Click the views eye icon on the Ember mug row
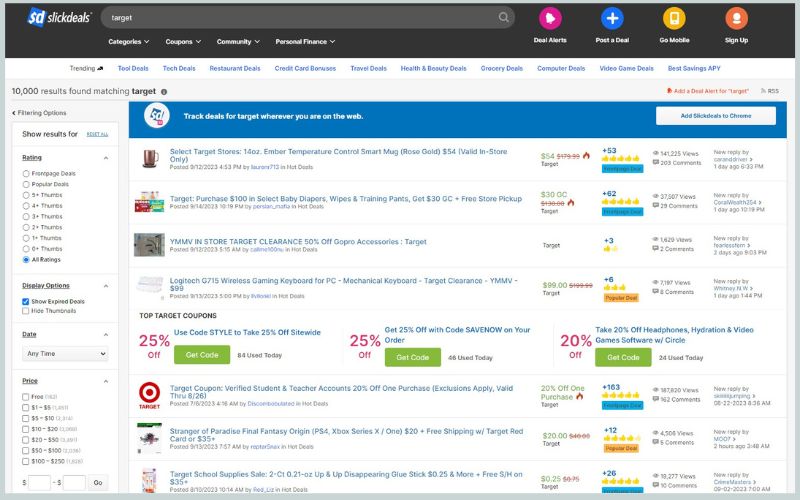Screen dimensions: 800x500 [656, 153]
